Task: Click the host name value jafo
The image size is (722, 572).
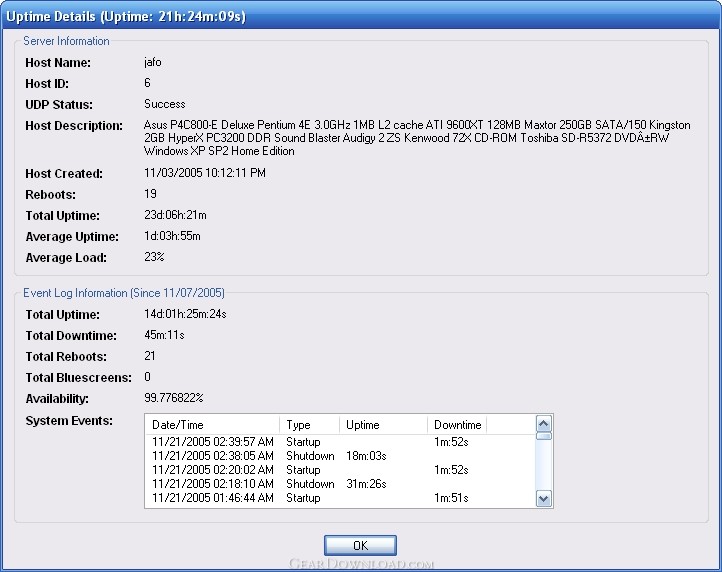Action: (x=152, y=62)
